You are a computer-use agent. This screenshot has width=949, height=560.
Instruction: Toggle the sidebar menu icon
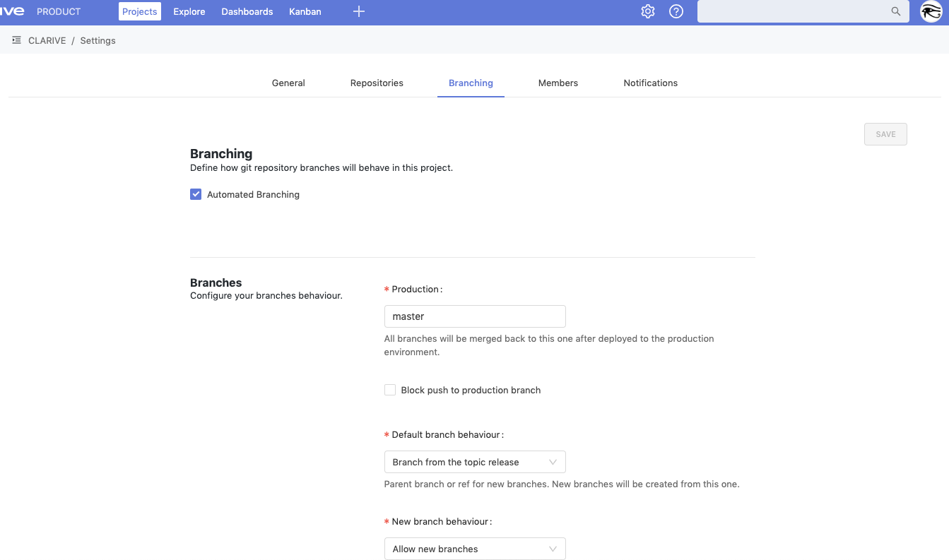click(x=16, y=40)
